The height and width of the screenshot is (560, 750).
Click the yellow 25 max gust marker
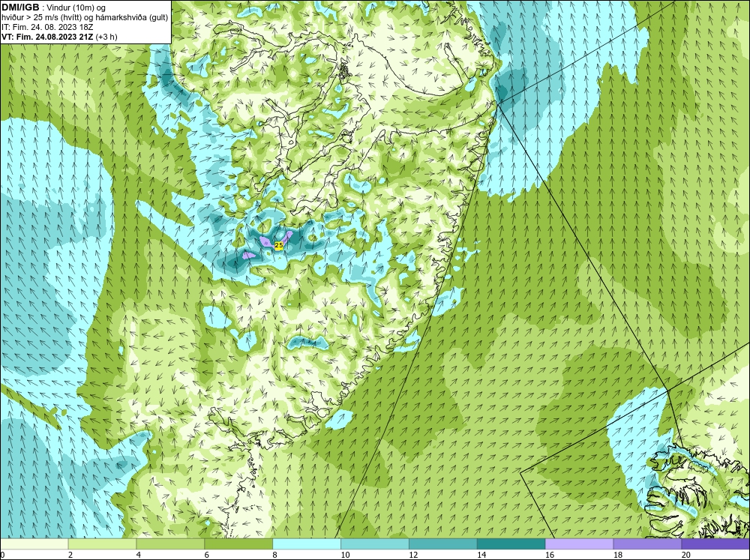pyautogui.click(x=279, y=245)
